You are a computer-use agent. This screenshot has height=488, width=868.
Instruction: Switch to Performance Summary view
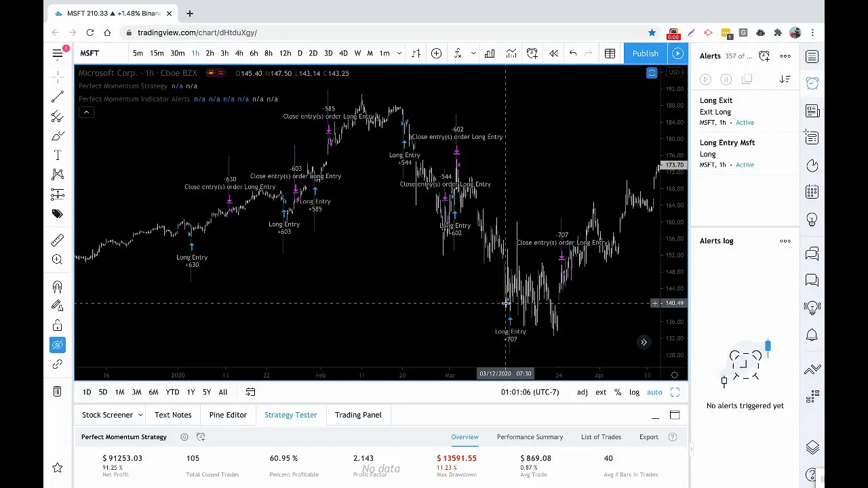coord(530,437)
